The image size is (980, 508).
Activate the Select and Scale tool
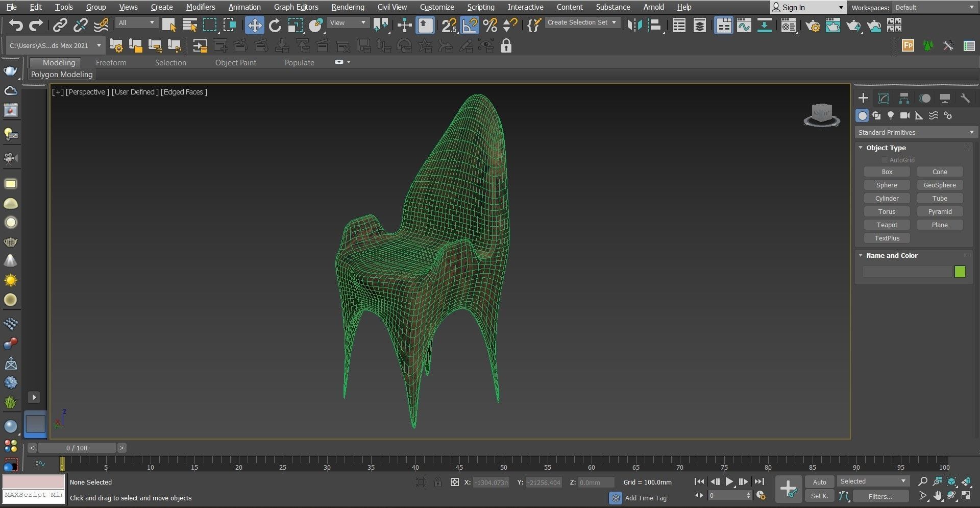[x=295, y=25]
